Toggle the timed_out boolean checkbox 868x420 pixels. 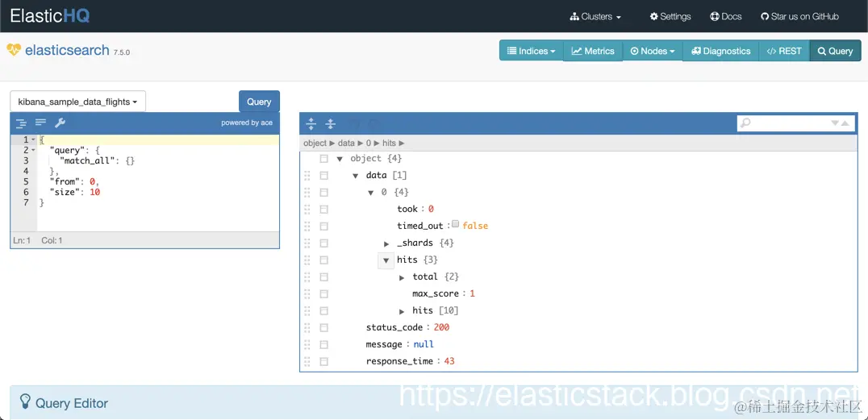(455, 224)
